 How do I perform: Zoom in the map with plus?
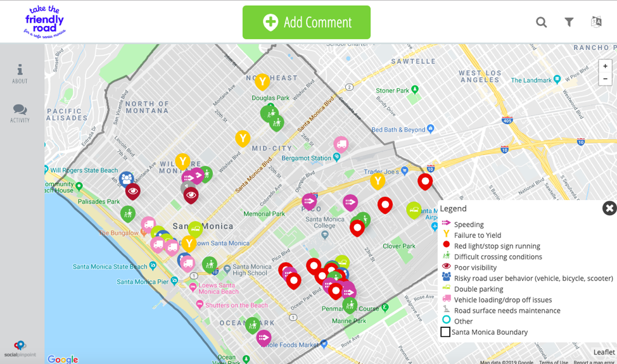tap(605, 66)
